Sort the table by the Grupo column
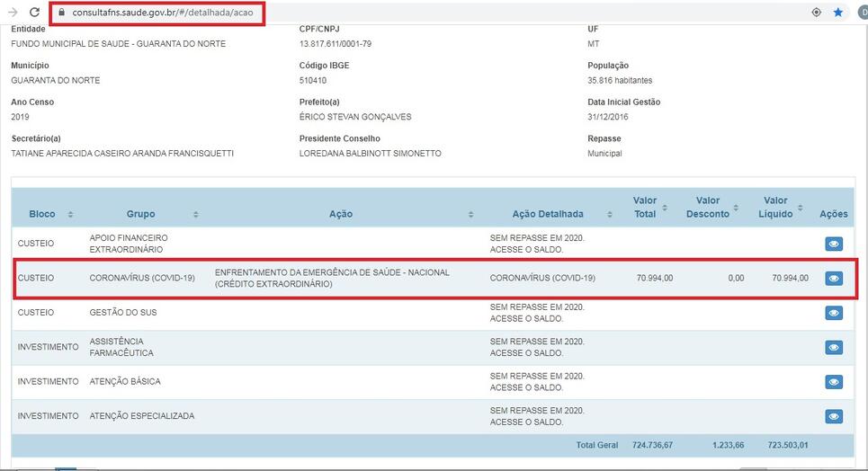868x471 pixels. [x=195, y=214]
